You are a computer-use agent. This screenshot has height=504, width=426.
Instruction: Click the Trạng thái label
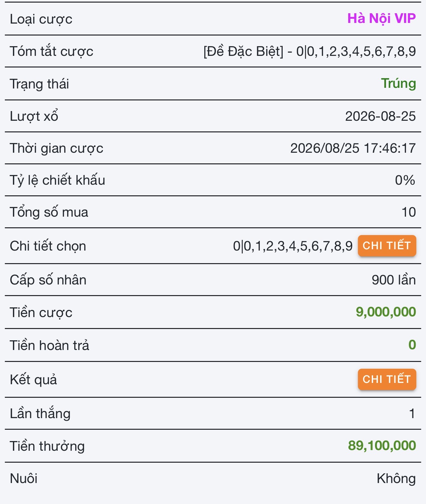(39, 84)
